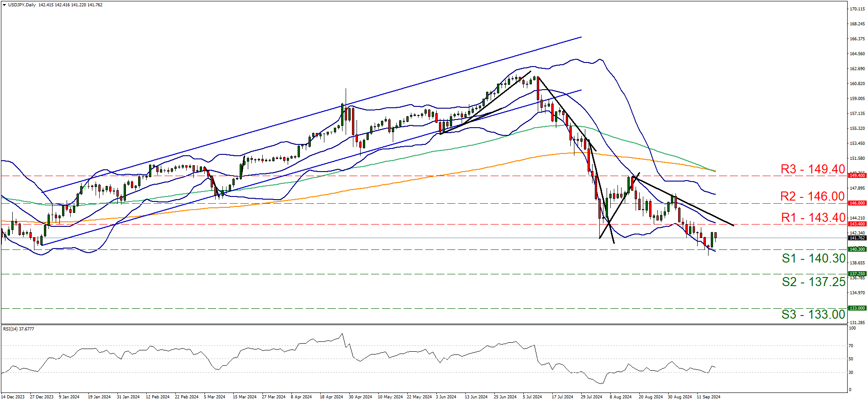Image resolution: width=868 pixels, height=402 pixels.
Task: Click the 17 Jul 2024 date label
Action: (563, 397)
